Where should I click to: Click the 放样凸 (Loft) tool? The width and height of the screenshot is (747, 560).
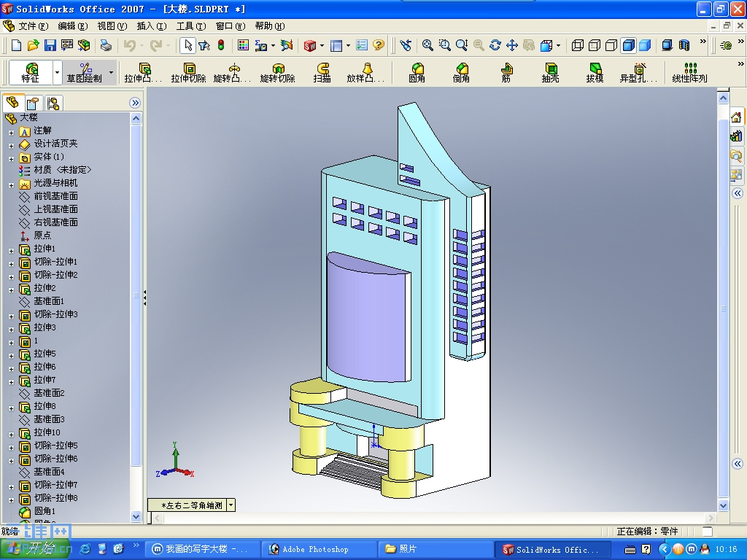(366, 73)
